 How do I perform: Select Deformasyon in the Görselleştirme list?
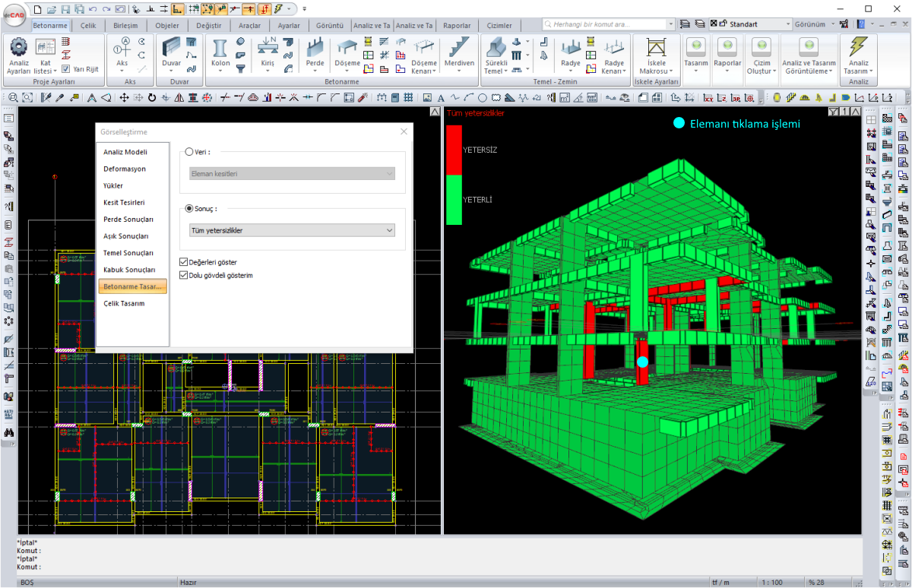tap(125, 169)
